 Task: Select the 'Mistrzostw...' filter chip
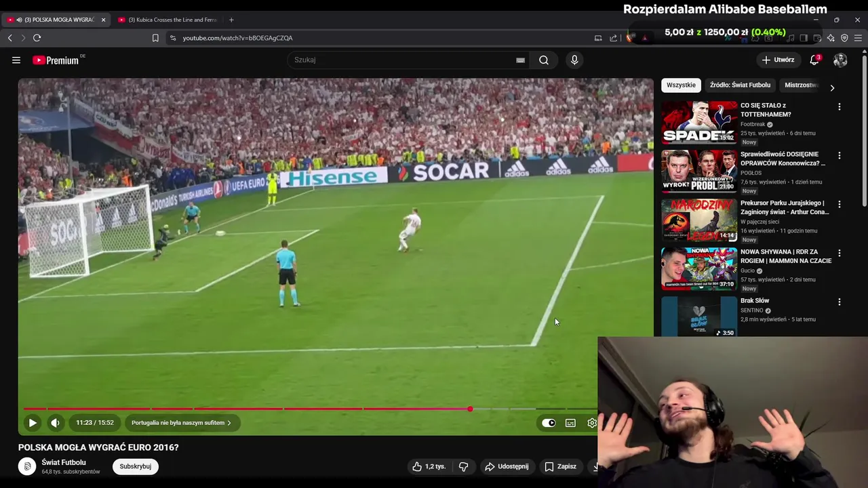[x=802, y=85]
